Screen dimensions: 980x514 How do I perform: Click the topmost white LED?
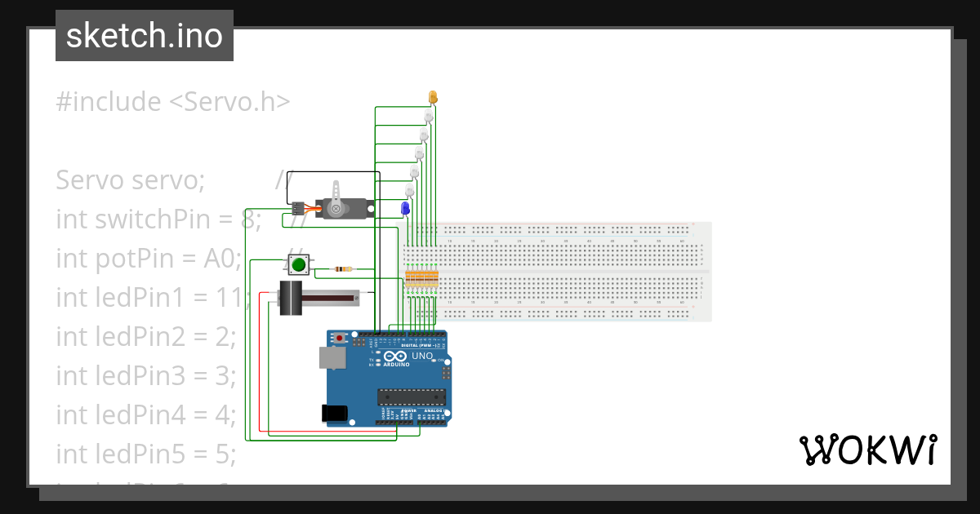pyautogui.click(x=428, y=116)
